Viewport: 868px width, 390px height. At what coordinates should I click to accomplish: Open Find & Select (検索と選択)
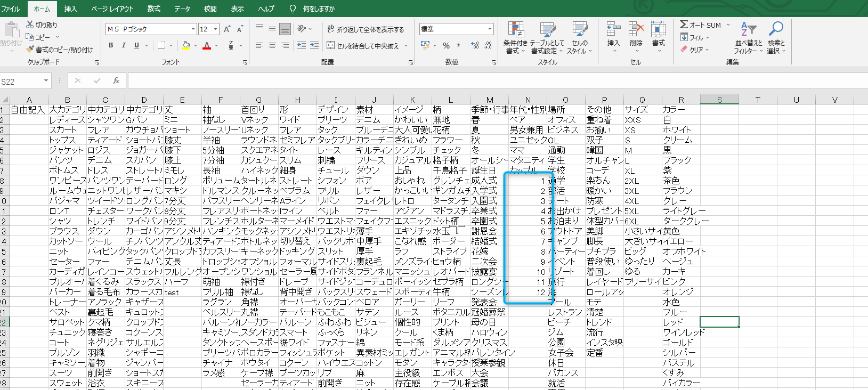click(x=776, y=37)
